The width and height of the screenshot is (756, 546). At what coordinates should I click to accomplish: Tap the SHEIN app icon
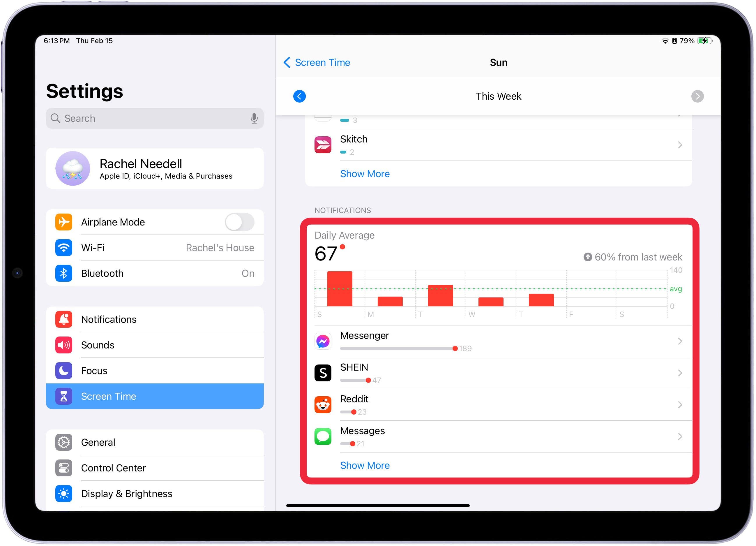[323, 373]
